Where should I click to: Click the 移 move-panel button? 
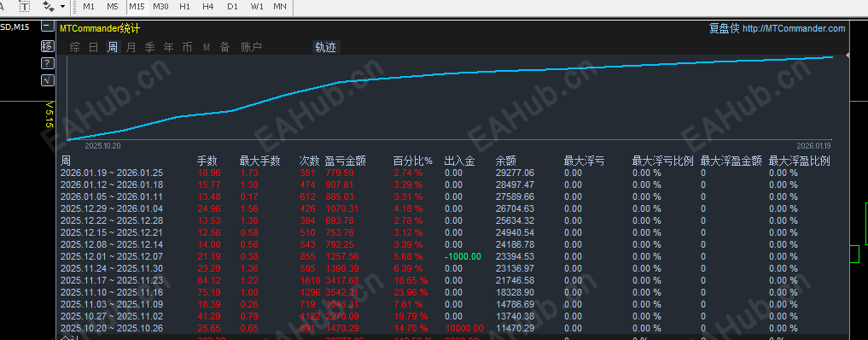pyautogui.click(x=48, y=46)
